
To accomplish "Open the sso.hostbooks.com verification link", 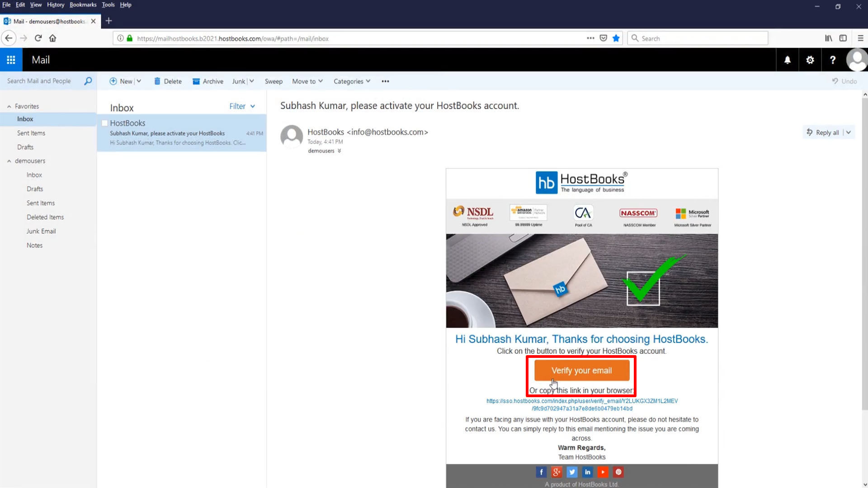I will pos(582,405).
